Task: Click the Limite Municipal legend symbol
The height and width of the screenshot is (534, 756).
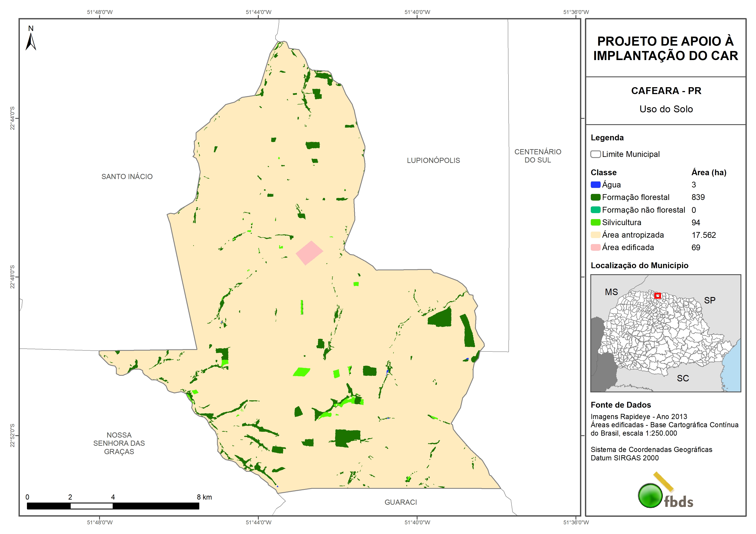Action: pos(595,154)
